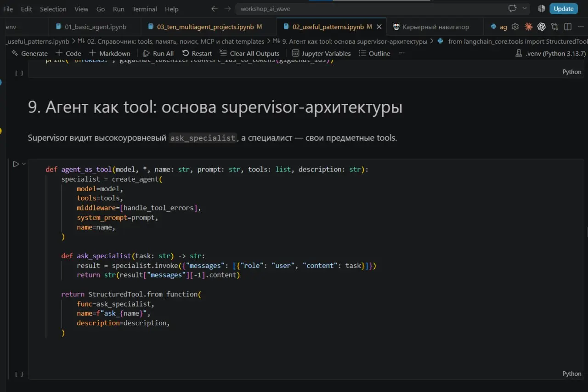Expand the run options chevron beside run cell
Viewport: 588px width, 392px height.
(x=23, y=164)
